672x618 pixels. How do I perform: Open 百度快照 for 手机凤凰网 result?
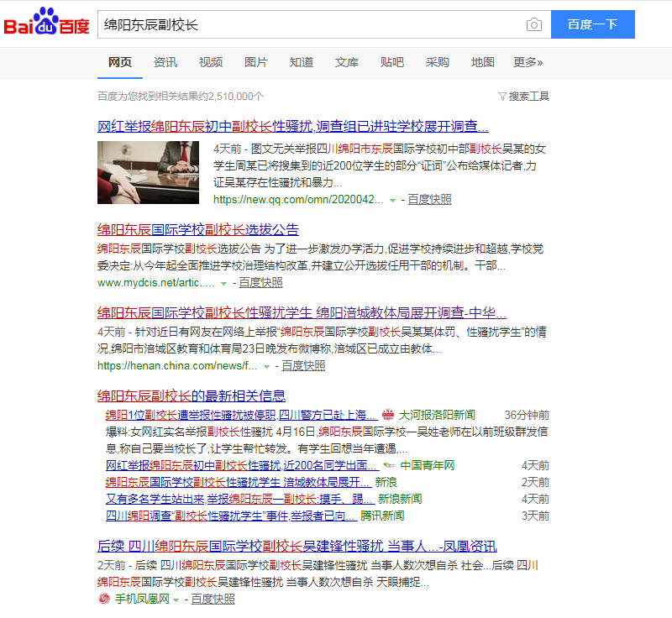[213, 599]
